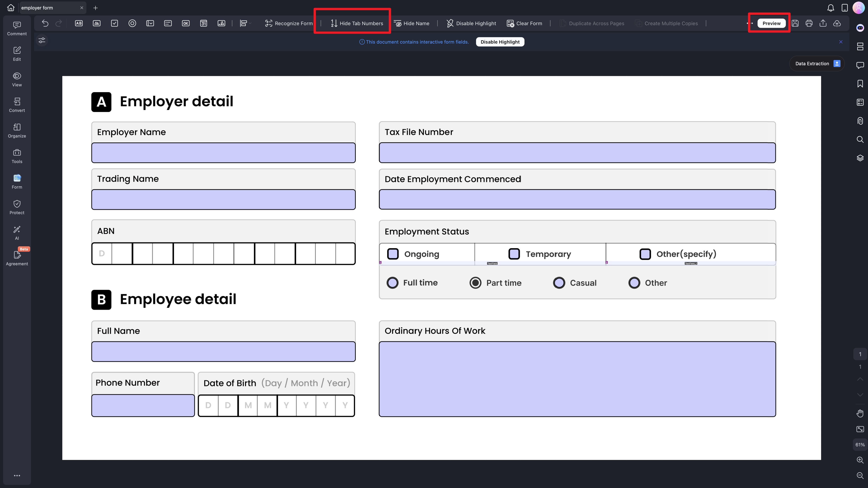The image size is (868, 488).
Task: Open the Form sidebar tab
Action: tap(17, 182)
